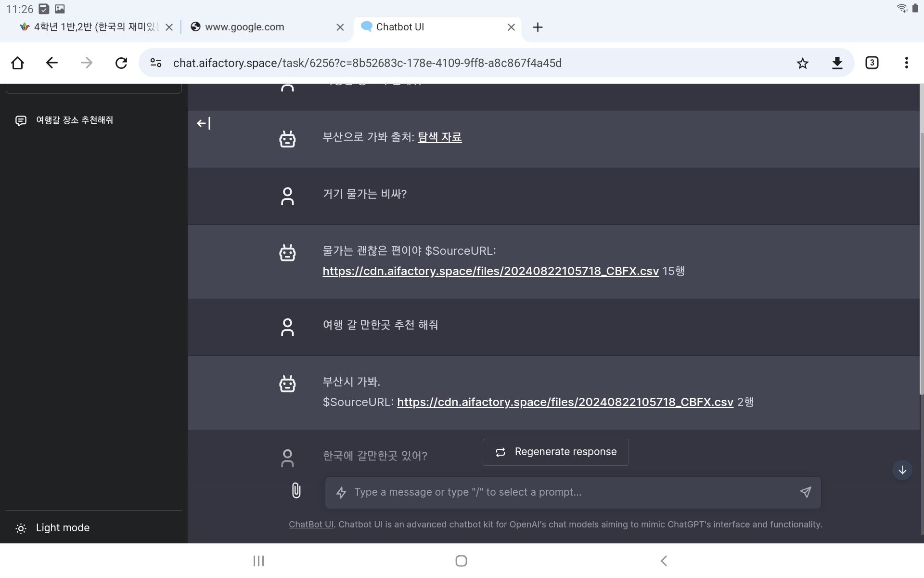
Task: Click the message input field
Action: (x=568, y=492)
